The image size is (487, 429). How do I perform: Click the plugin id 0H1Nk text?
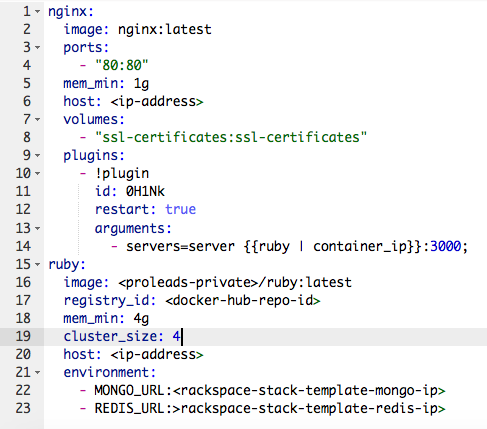tap(145, 191)
